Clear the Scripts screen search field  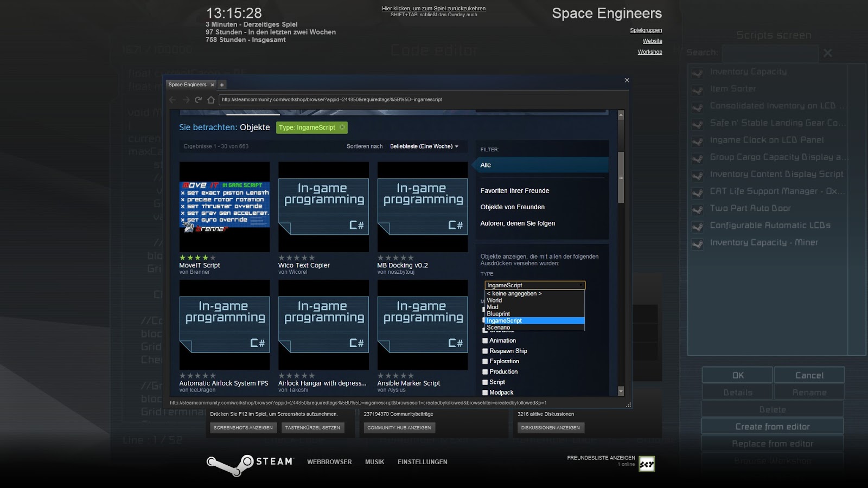pos(827,53)
